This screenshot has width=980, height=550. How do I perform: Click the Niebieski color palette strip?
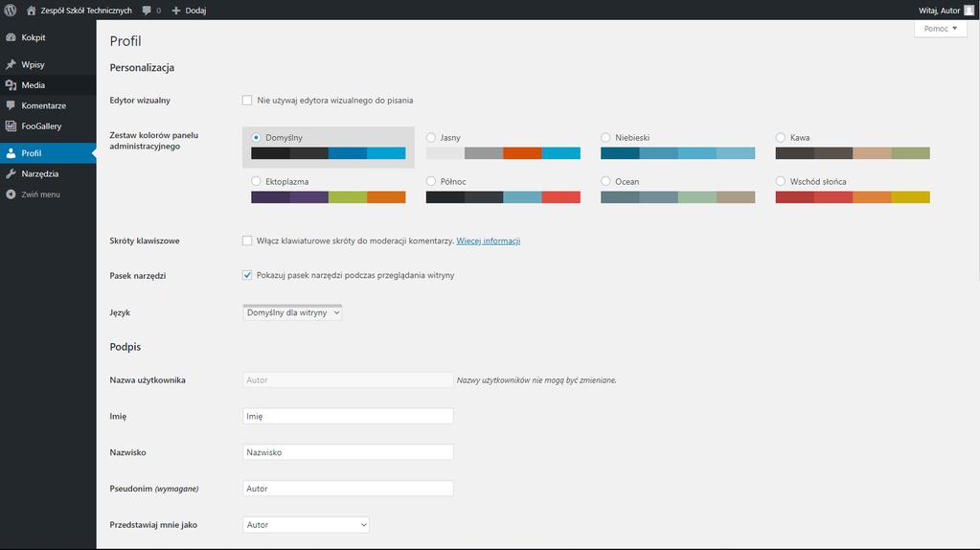point(677,153)
